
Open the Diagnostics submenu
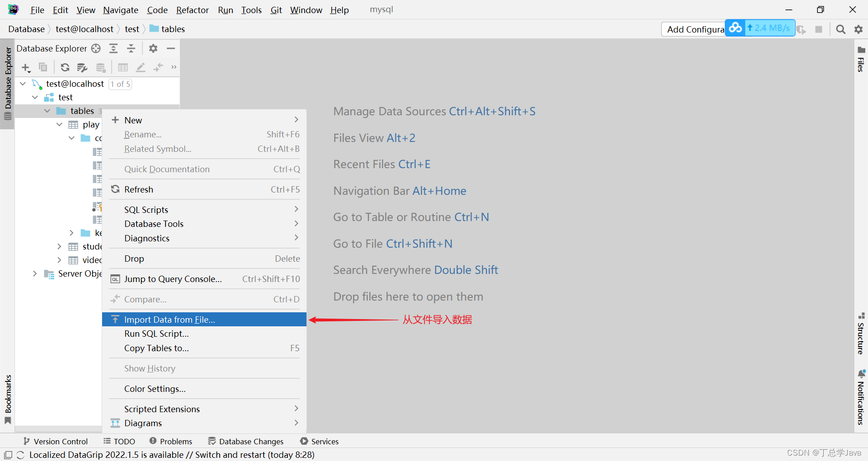point(204,238)
